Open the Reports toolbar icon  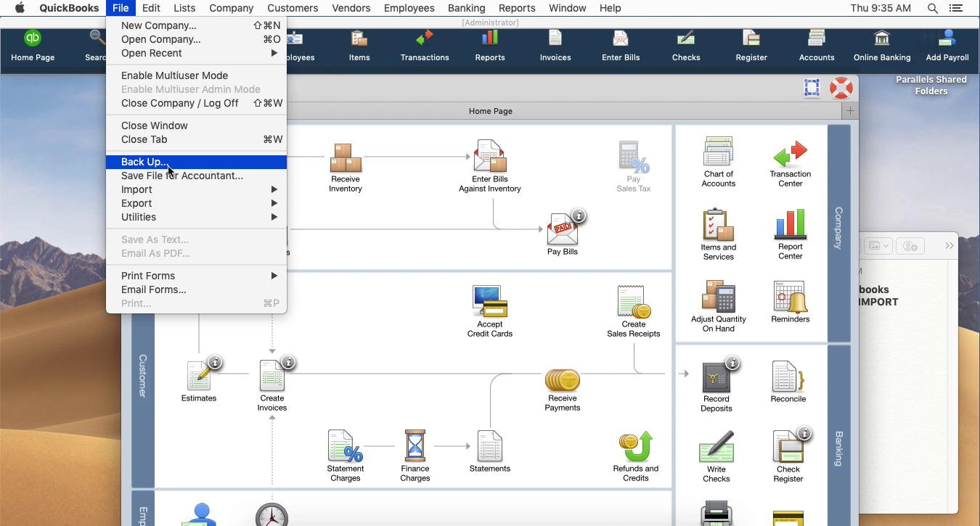click(x=490, y=45)
